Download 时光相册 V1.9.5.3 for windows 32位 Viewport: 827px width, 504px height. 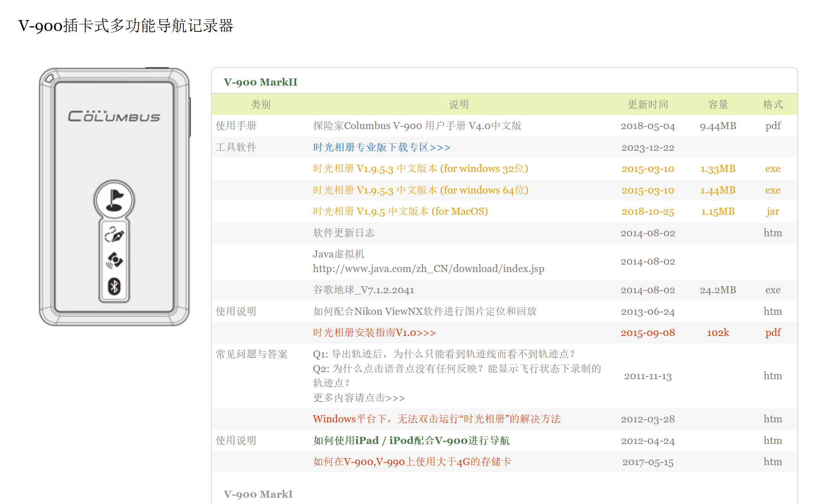click(420, 168)
